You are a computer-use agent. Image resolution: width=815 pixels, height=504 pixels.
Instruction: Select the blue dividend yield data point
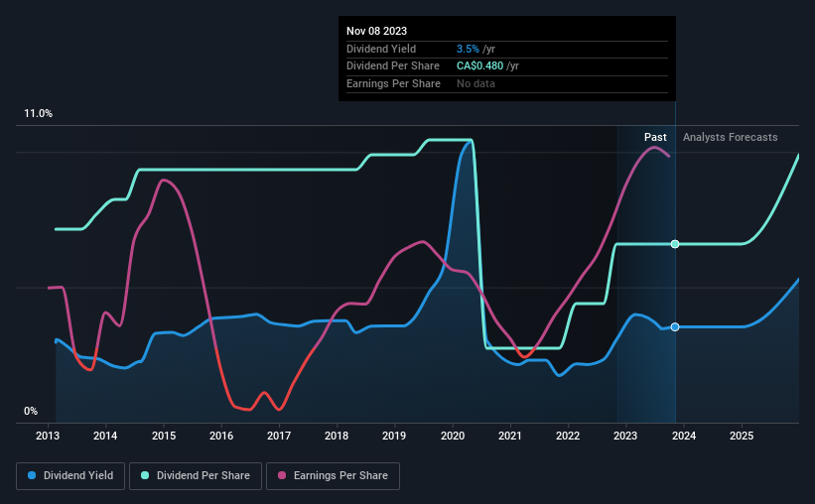point(675,326)
